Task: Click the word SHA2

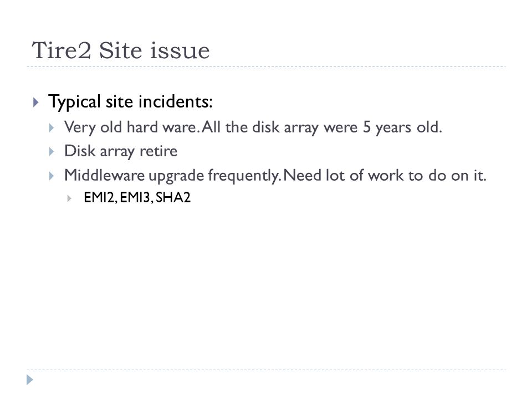Action: click(173, 197)
